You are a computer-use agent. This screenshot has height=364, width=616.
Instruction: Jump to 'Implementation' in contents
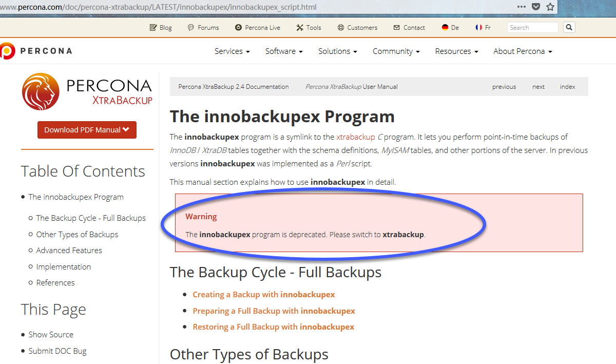(x=63, y=267)
